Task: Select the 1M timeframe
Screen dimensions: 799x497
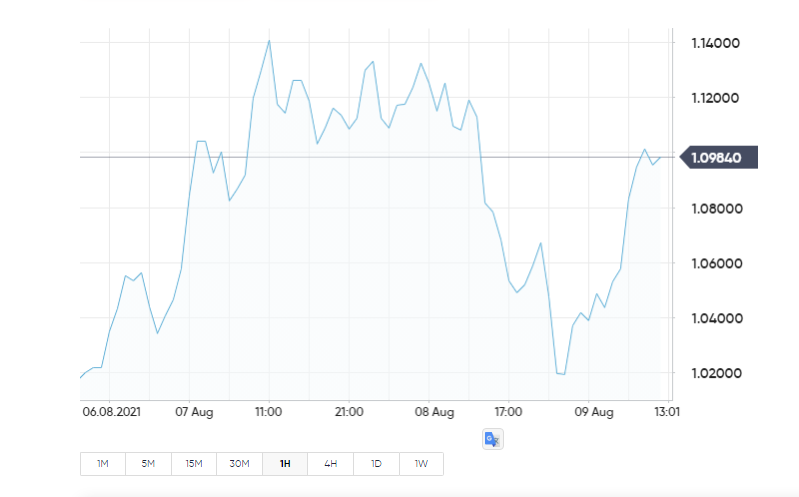Action: [103, 464]
